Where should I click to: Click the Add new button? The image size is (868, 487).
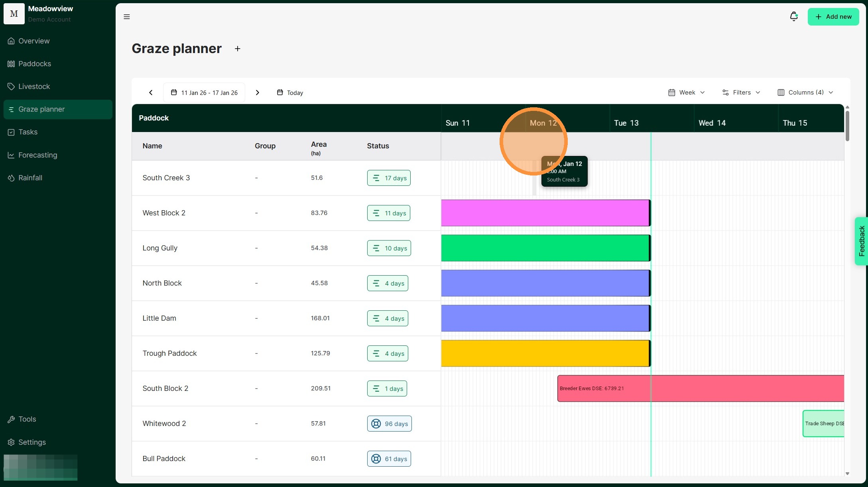(833, 17)
